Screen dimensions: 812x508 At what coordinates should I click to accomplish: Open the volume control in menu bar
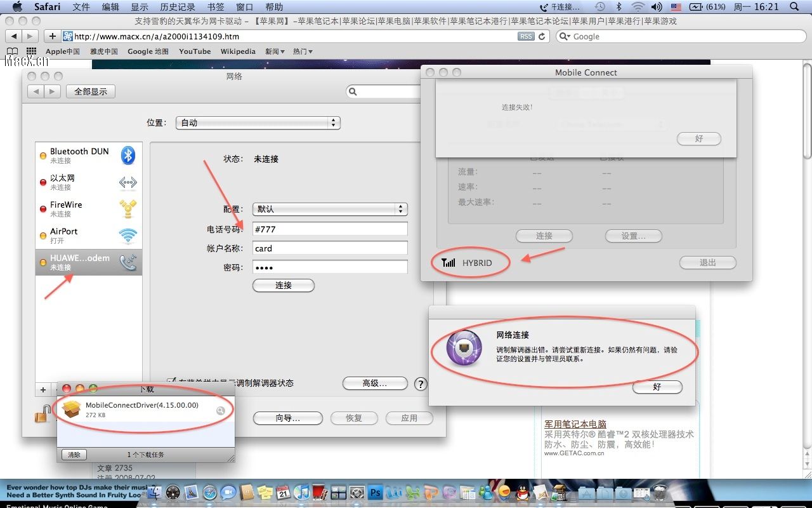[x=657, y=7]
